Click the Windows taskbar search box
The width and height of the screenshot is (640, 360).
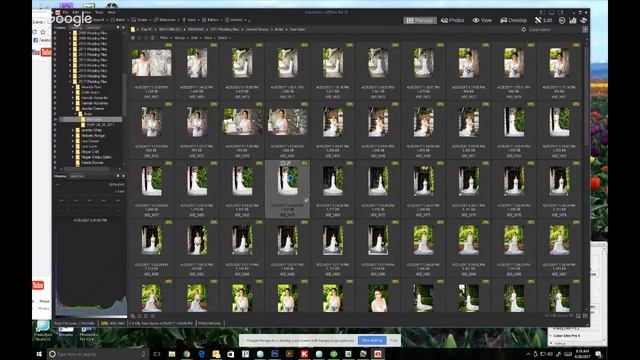97,354
